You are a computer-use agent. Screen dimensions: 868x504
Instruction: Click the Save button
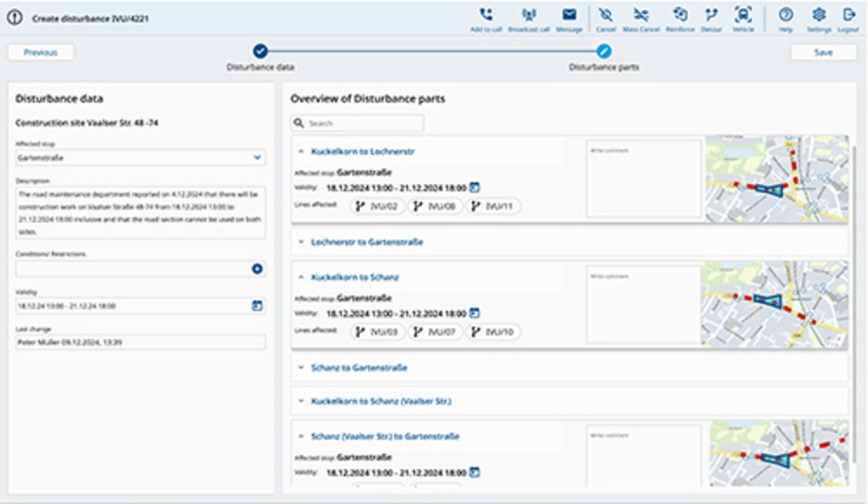point(824,53)
